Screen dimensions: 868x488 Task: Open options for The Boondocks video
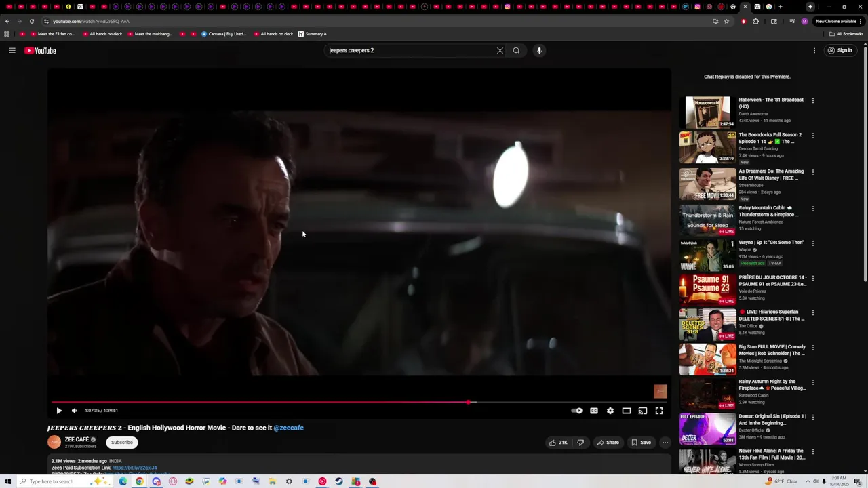pos(813,136)
